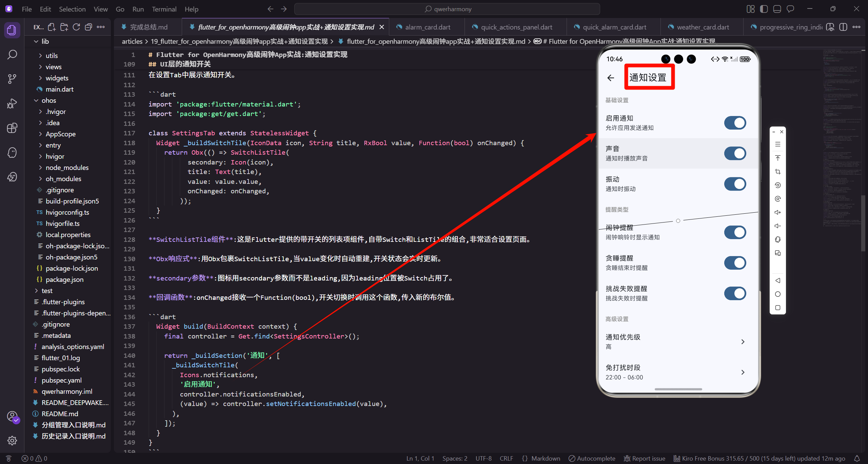Open Run and Debug view
Image resolution: width=868 pixels, height=464 pixels.
(x=12, y=103)
